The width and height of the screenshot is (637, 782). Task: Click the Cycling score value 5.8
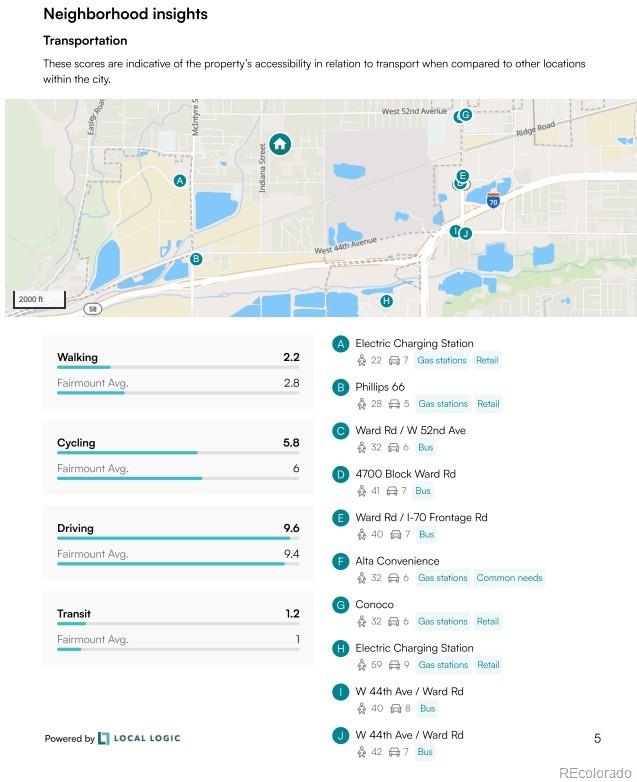[x=291, y=442]
